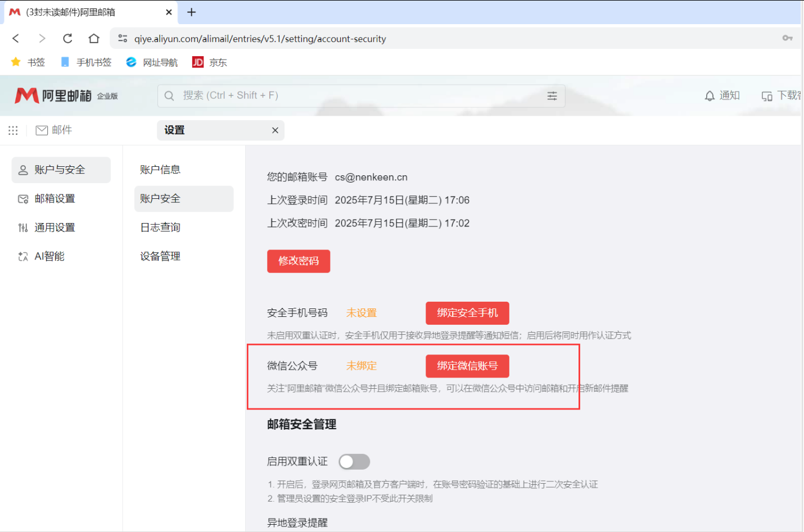804x532 pixels.
Task: Open 京东 bookmark
Action: coord(210,62)
